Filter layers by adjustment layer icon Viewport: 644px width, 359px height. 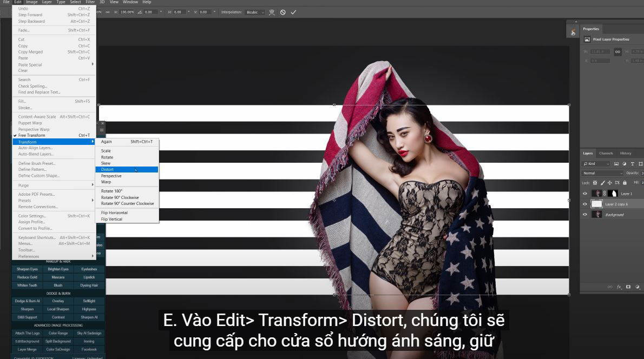pyautogui.click(x=625, y=164)
